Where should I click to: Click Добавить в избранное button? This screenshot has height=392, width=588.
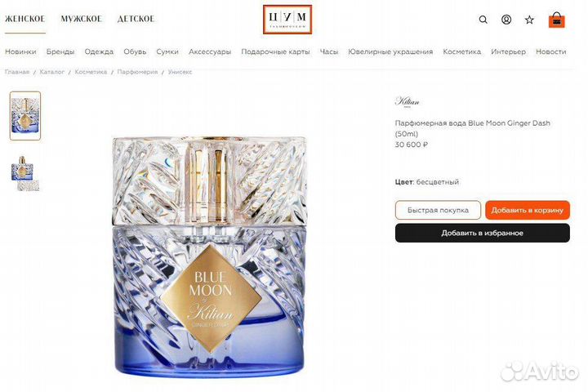click(x=483, y=233)
